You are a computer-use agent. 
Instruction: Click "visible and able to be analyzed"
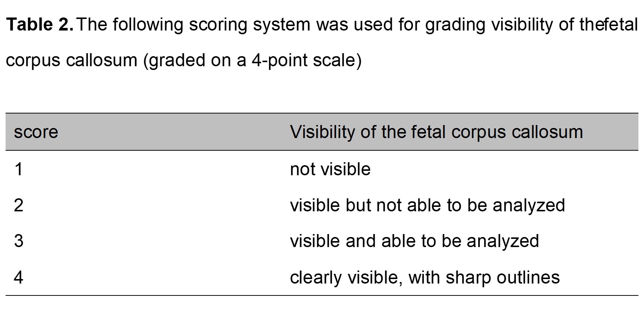click(414, 241)
